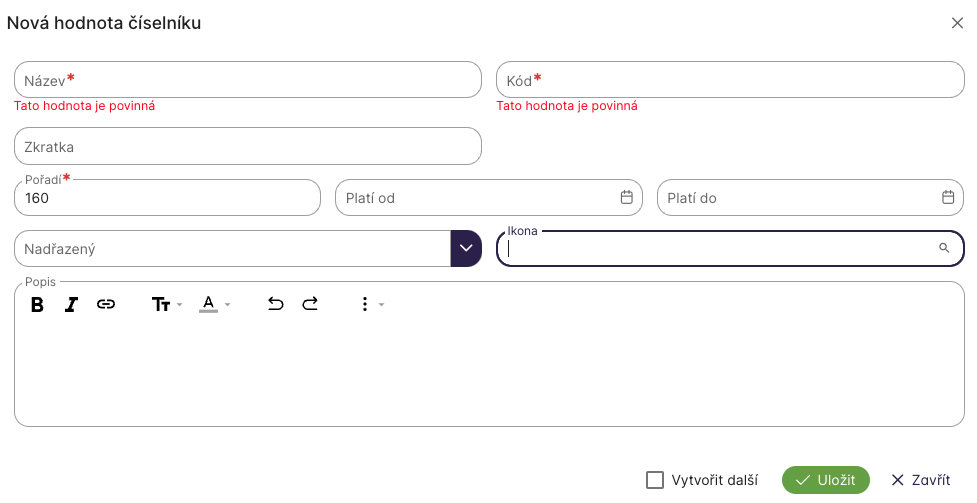977x503 pixels.
Task: Open the text color picker
Action: click(215, 305)
